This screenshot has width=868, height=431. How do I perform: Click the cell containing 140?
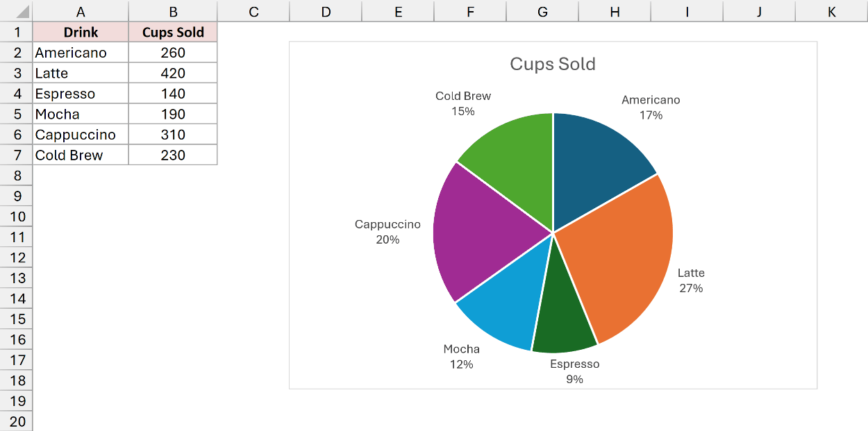tap(173, 94)
